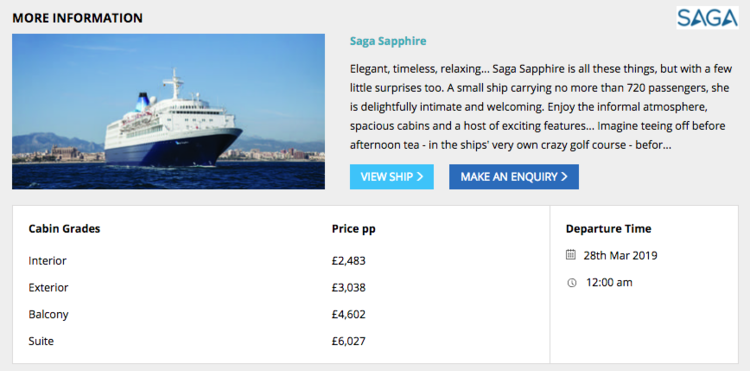This screenshot has width=750, height=371.
Task: Select the Suite cabin grade
Action: tap(41, 341)
